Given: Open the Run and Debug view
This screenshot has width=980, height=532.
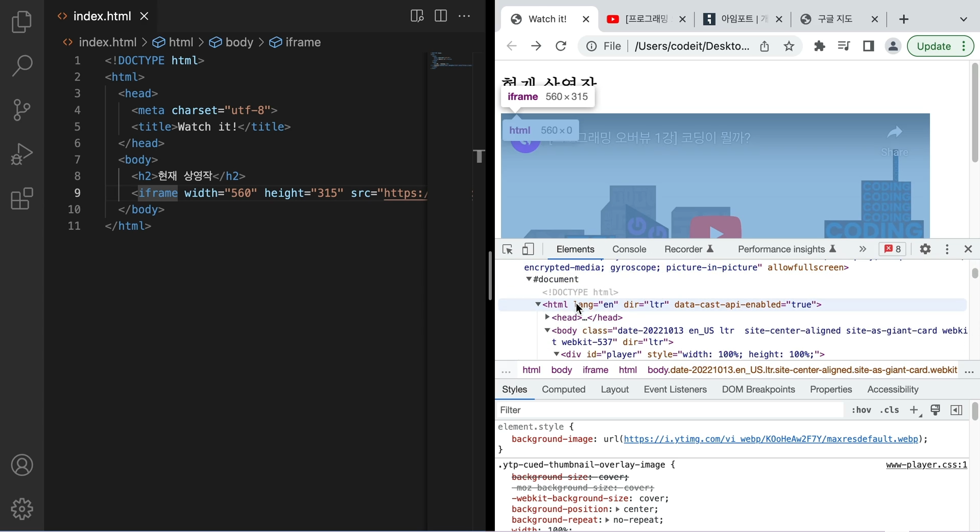Looking at the screenshot, I should (x=22, y=154).
